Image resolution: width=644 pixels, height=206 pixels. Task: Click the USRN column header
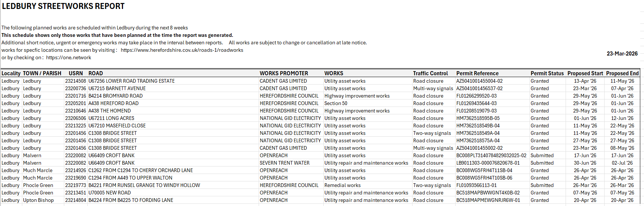pyautogui.click(x=75, y=73)
